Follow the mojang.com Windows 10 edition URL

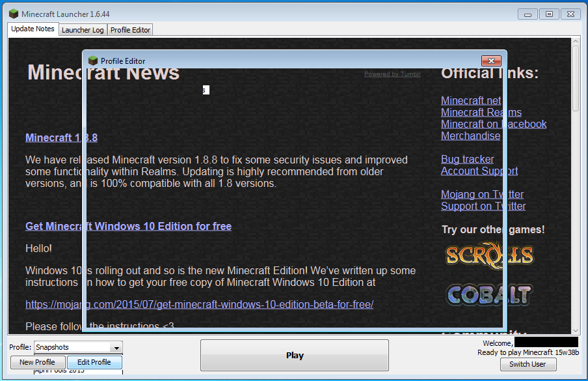[x=200, y=304]
